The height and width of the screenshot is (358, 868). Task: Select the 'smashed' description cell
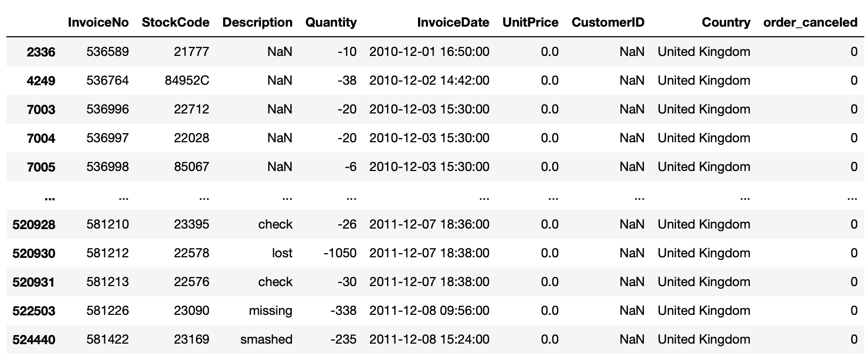(266, 339)
